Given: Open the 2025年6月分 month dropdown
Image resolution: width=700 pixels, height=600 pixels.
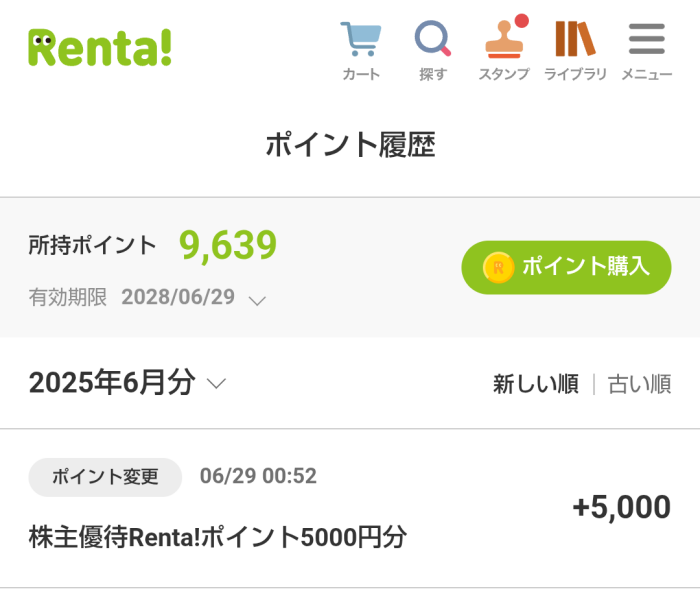Looking at the screenshot, I should pyautogui.click(x=127, y=383).
